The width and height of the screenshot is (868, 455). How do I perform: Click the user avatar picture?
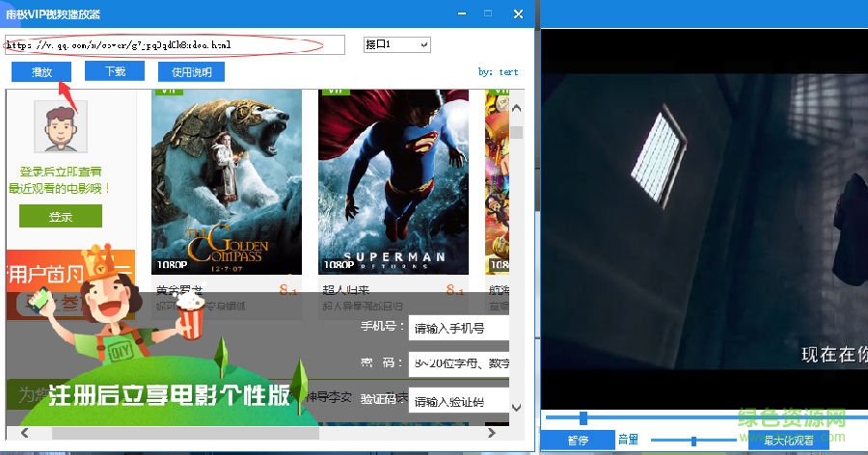click(61, 126)
